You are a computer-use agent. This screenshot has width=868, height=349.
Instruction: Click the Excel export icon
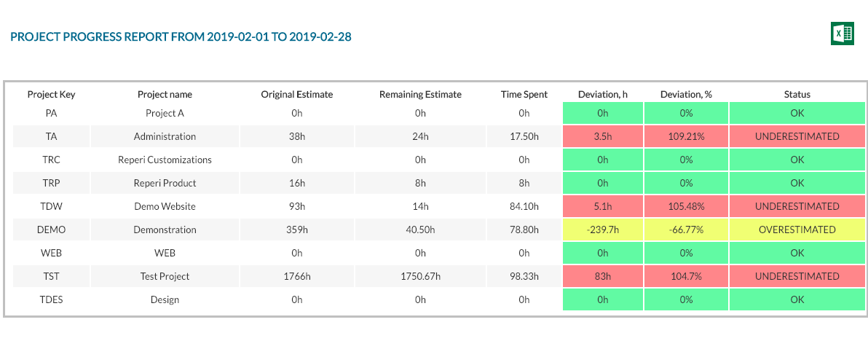tap(842, 34)
